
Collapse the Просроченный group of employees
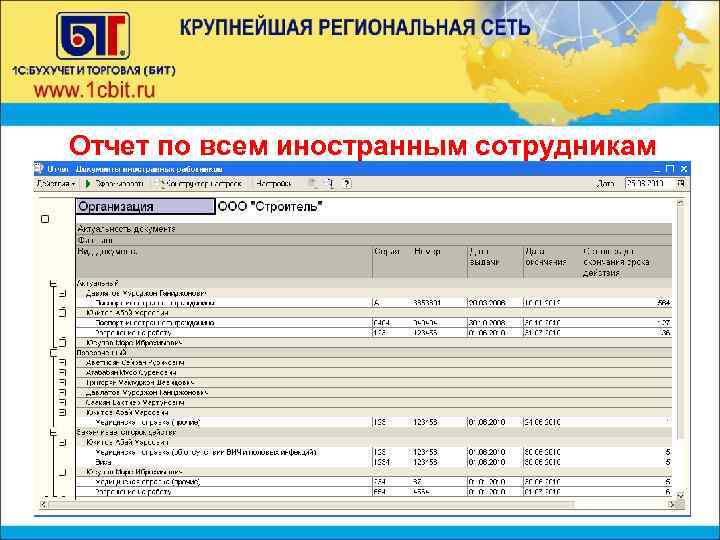coord(53,353)
